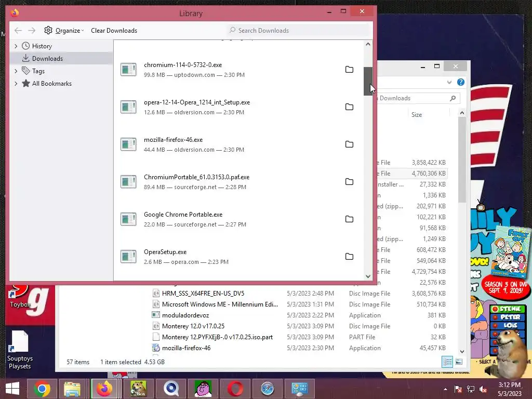Show mozilla-firefox-46.exe in its folder
This screenshot has width=532, height=399.
pyautogui.click(x=349, y=144)
